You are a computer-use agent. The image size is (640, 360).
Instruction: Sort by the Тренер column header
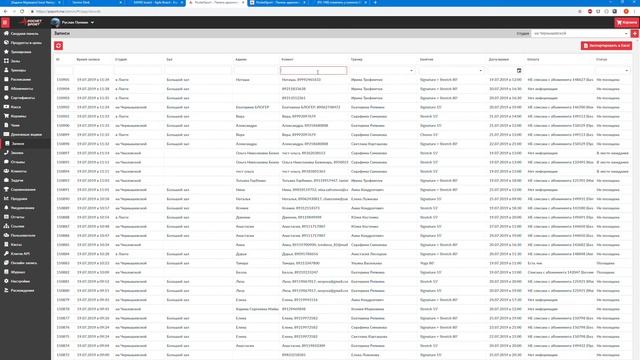pyautogui.click(x=356, y=60)
